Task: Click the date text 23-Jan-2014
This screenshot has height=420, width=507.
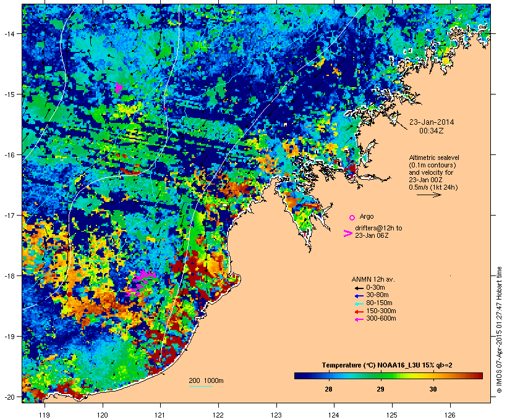Action: (432, 122)
